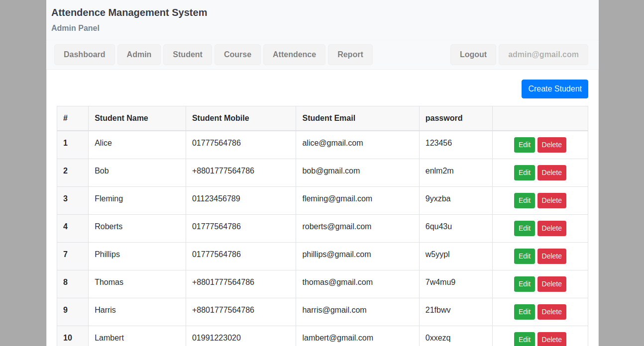Click the Attendence Management System title

coord(129,13)
